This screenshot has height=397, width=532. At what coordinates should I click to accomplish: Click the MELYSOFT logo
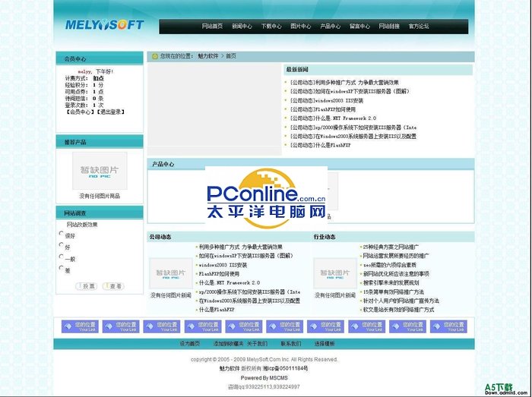105,25
